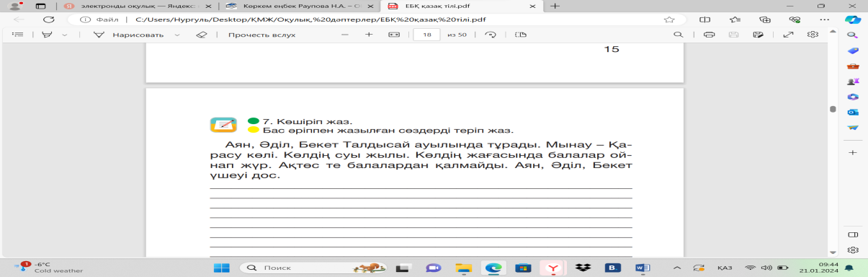Open File Explorer from the taskbar
This screenshot has width=868, height=277.
pos(463,268)
